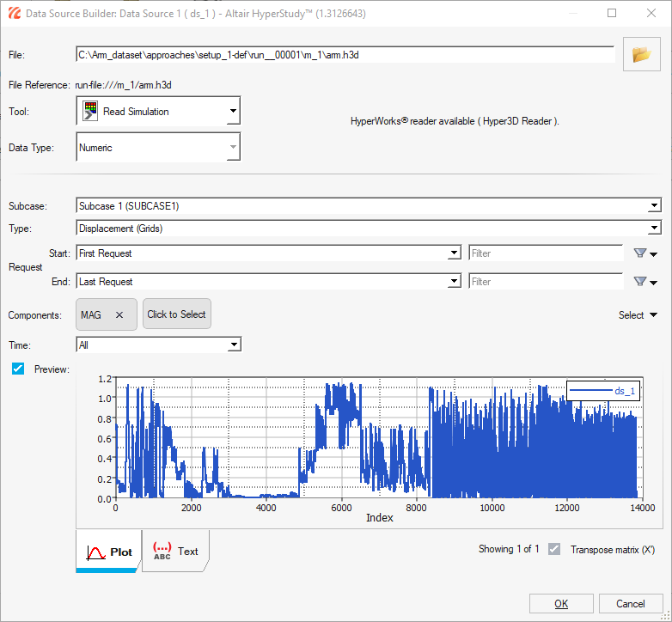The height and width of the screenshot is (622, 672).
Task: Click the Text tab ABC icon
Action: tap(162, 551)
